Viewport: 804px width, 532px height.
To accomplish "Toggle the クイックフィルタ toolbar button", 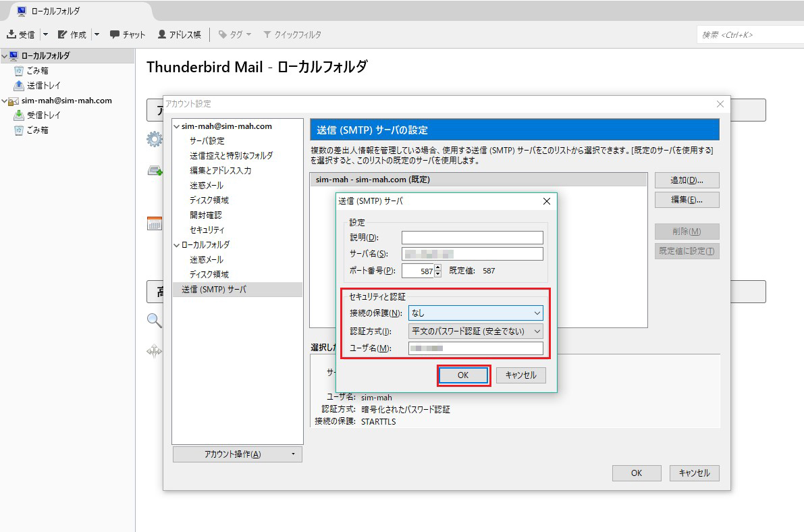I will [x=292, y=34].
